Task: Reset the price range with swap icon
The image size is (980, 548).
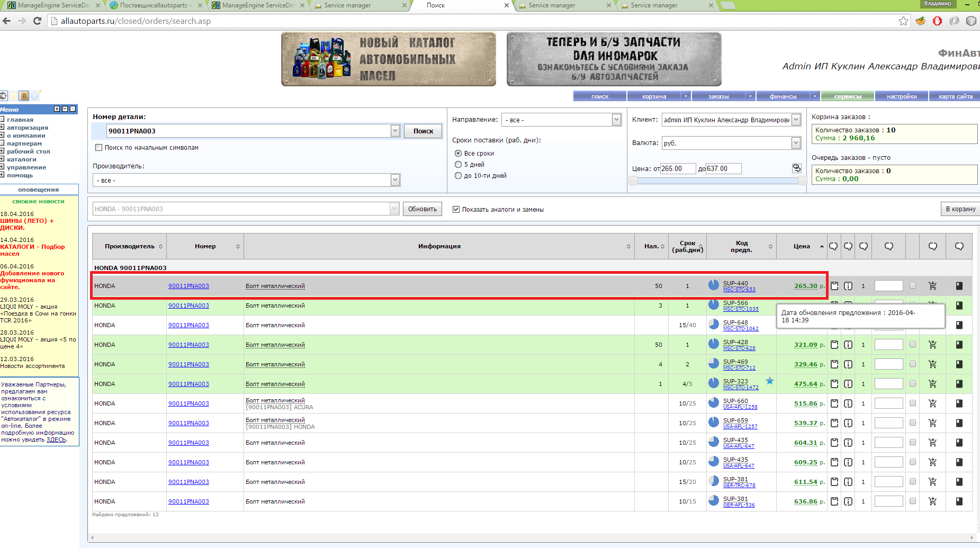Action: (796, 168)
